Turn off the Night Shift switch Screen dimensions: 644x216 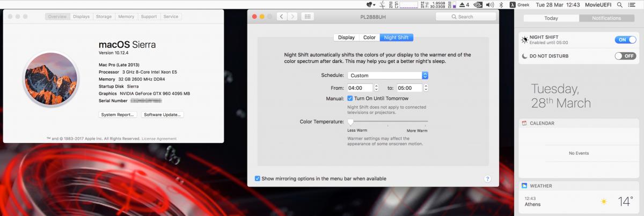(x=625, y=40)
